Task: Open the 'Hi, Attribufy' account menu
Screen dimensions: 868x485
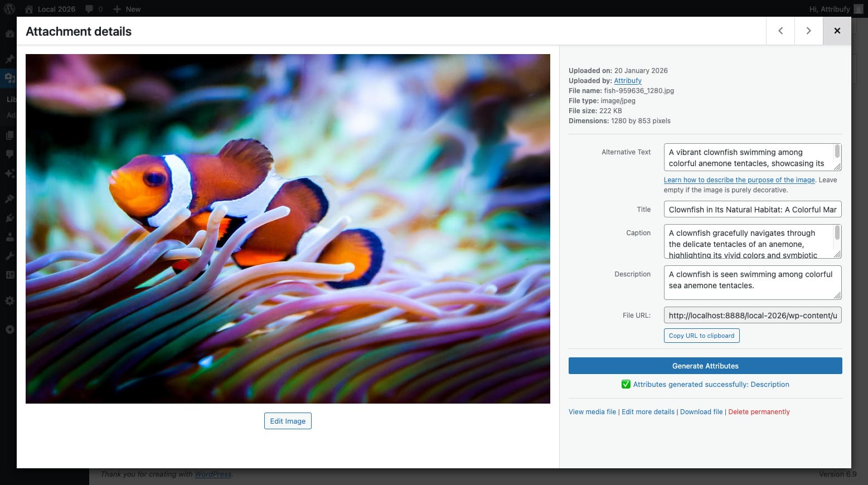Action: [831, 9]
